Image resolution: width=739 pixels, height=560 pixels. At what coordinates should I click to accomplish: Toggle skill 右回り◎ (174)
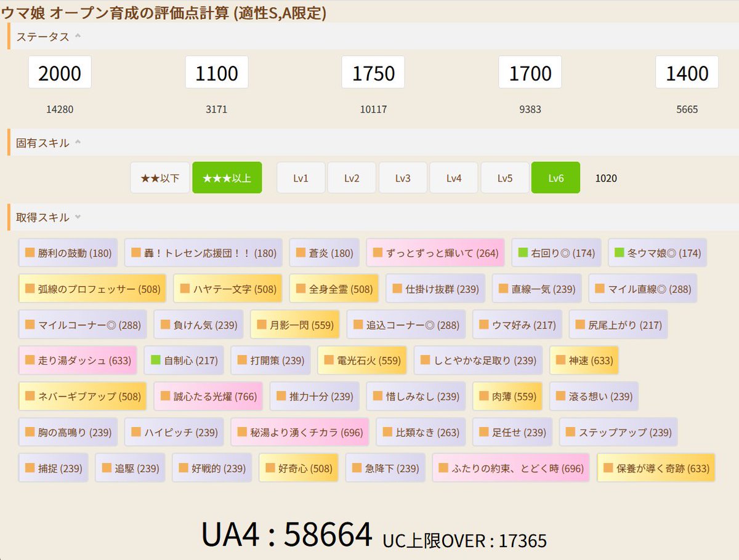click(x=557, y=253)
